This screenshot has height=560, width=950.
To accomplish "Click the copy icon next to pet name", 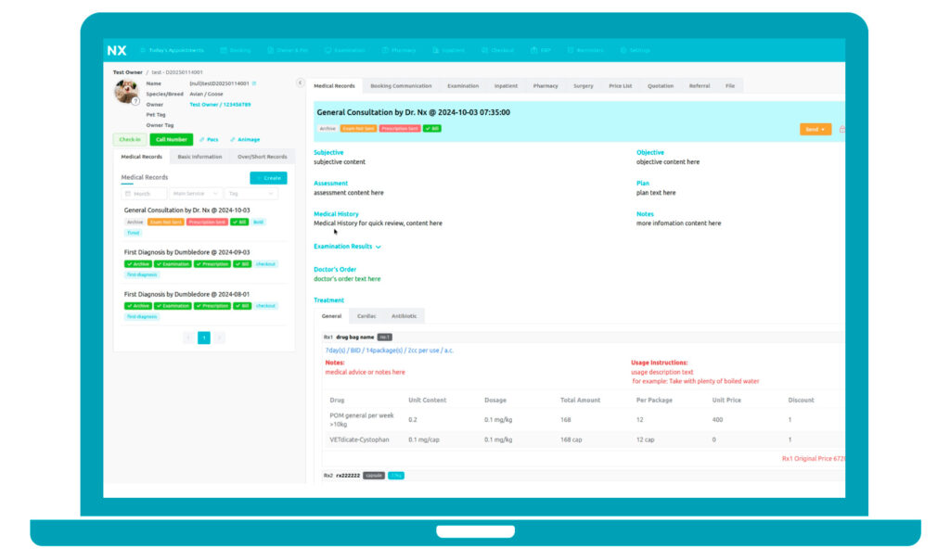I will tap(254, 83).
